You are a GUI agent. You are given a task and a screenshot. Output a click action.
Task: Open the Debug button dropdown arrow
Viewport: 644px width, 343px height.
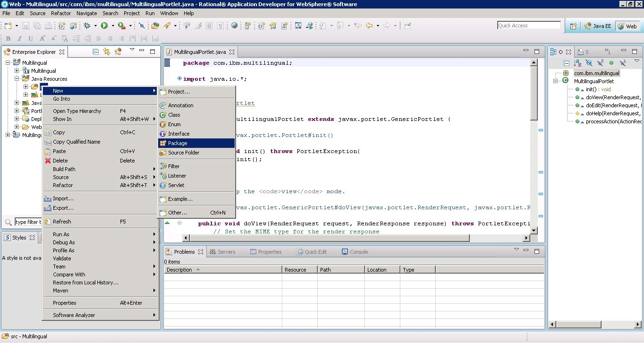tap(95, 26)
